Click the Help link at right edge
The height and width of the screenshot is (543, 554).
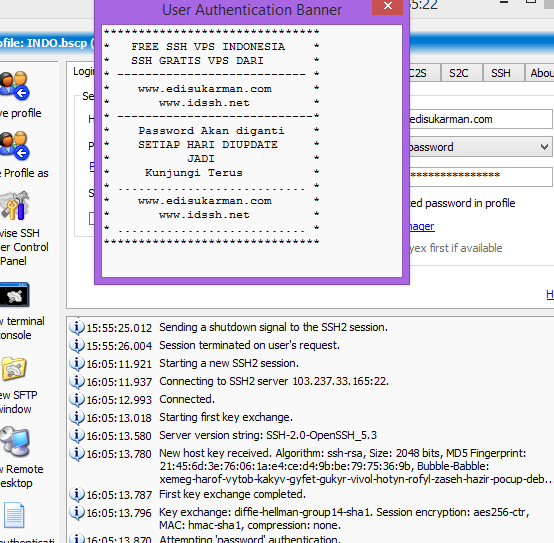pyautogui.click(x=550, y=294)
